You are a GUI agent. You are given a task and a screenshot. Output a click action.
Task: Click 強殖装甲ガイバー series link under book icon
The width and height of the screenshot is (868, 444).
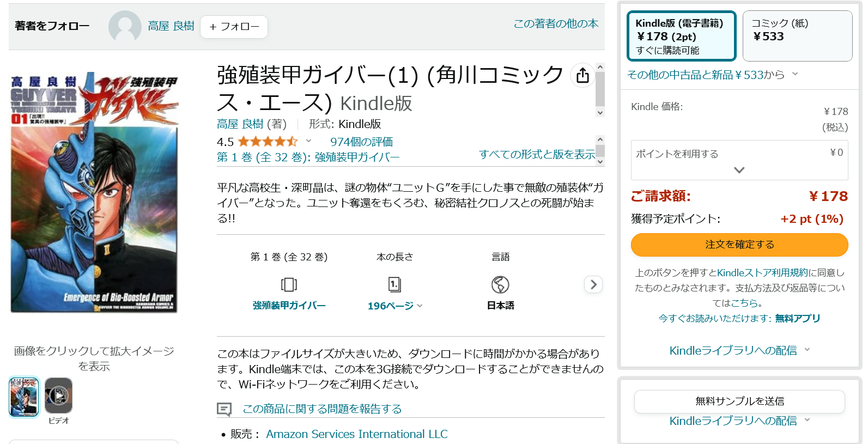click(289, 306)
